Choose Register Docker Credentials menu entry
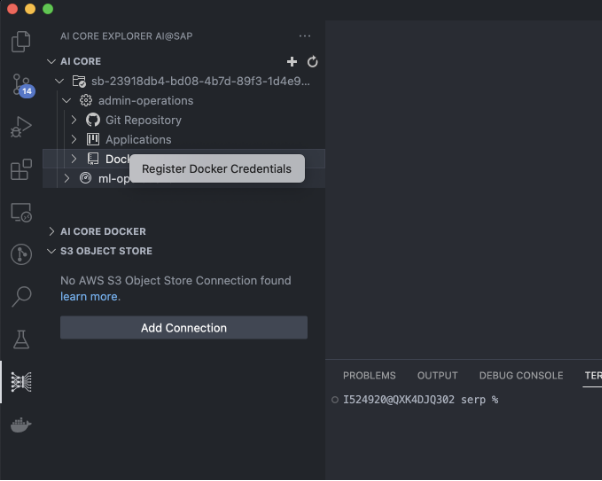The width and height of the screenshot is (602, 481). coord(217,169)
